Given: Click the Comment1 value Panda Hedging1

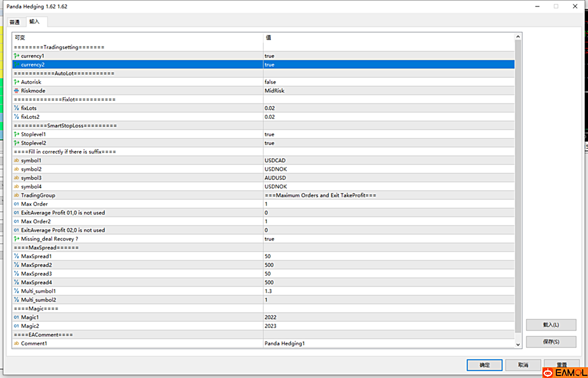Looking at the screenshot, I should [x=285, y=343].
